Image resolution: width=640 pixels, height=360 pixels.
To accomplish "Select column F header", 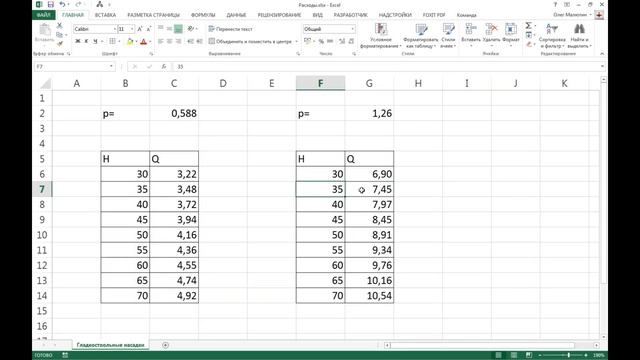I will [320, 83].
